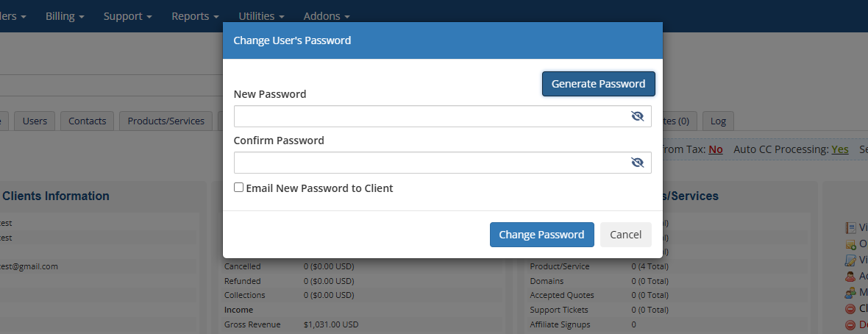Click into the Confirm Password text box
The image size is (868, 334).
[x=430, y=163]
